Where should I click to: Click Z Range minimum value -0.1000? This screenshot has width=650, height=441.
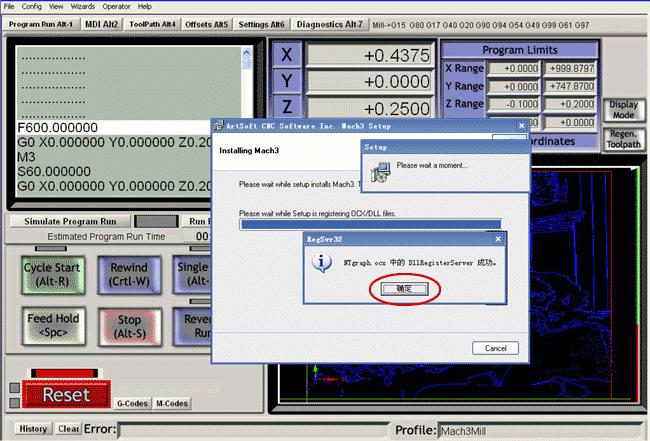(514, 104)
